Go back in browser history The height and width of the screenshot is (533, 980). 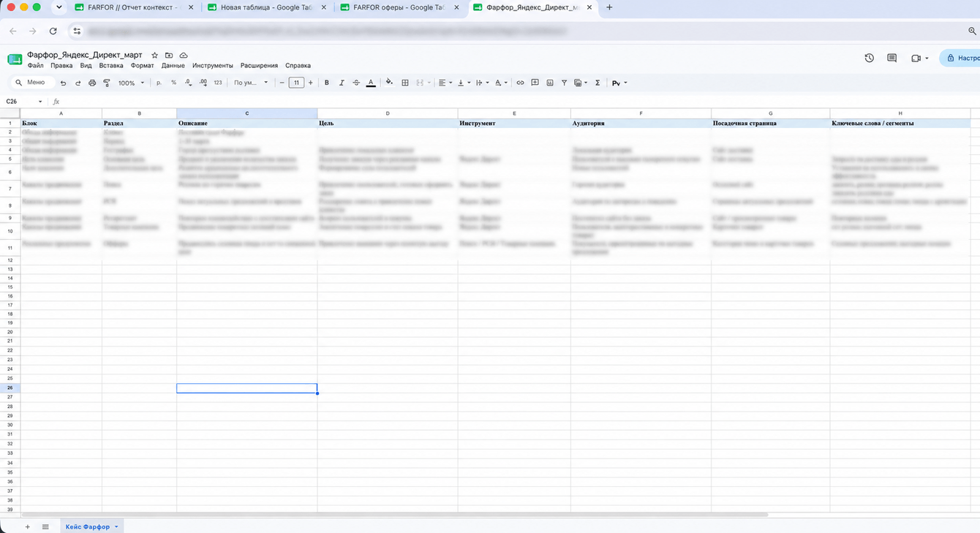click(13, 31)
